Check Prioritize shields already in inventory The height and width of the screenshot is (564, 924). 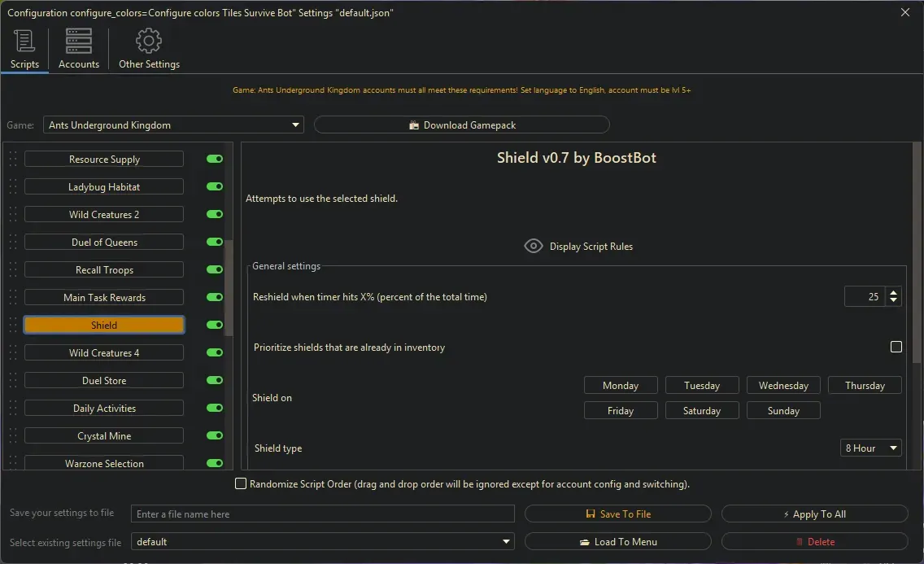coord(896,347)
